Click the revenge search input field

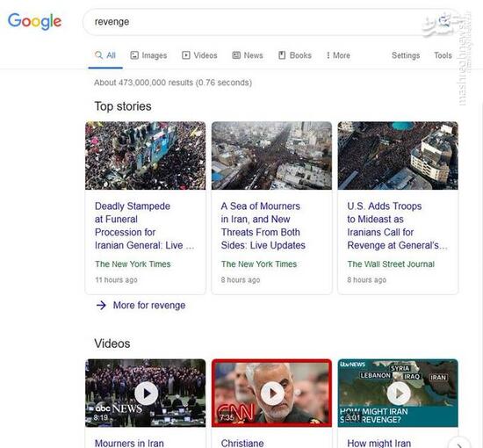[256, 22]
